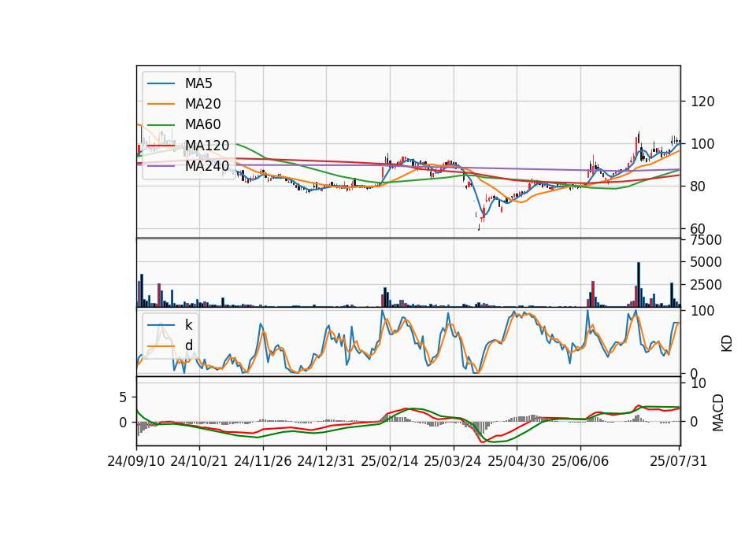Click the KD axis title
Screen dimensions: 756x543
727,343
